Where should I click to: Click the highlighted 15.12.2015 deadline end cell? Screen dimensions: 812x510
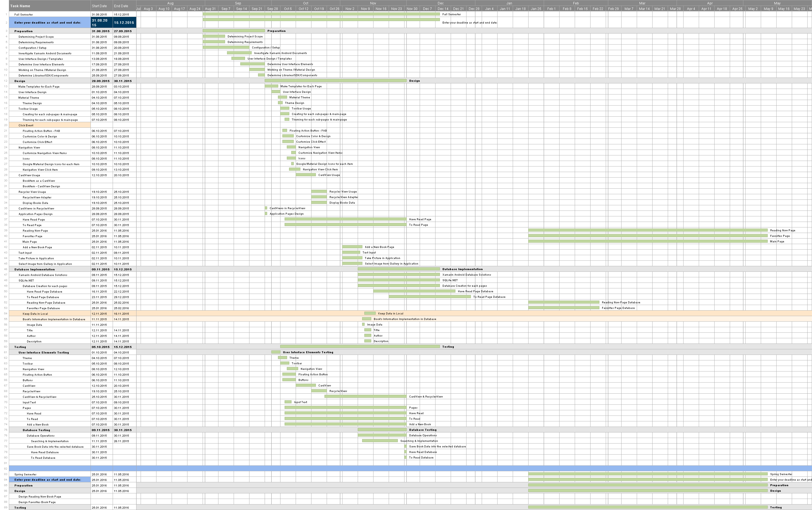click(124, 23)
